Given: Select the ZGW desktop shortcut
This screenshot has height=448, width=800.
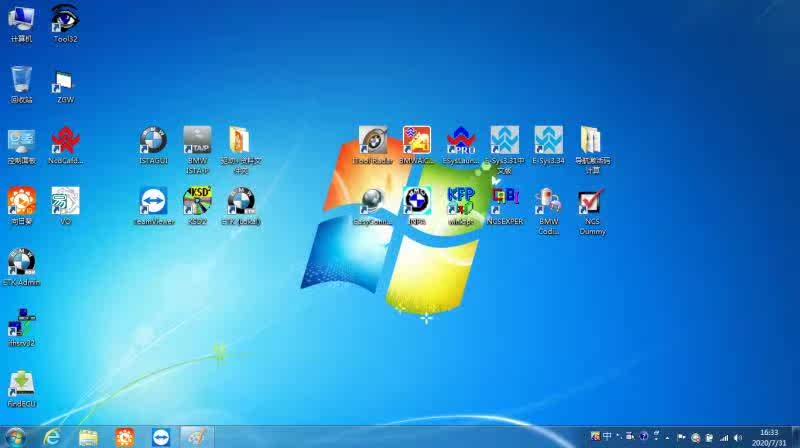Looking at the screenshot, I should pyautogui.click(x=65, y=84).
